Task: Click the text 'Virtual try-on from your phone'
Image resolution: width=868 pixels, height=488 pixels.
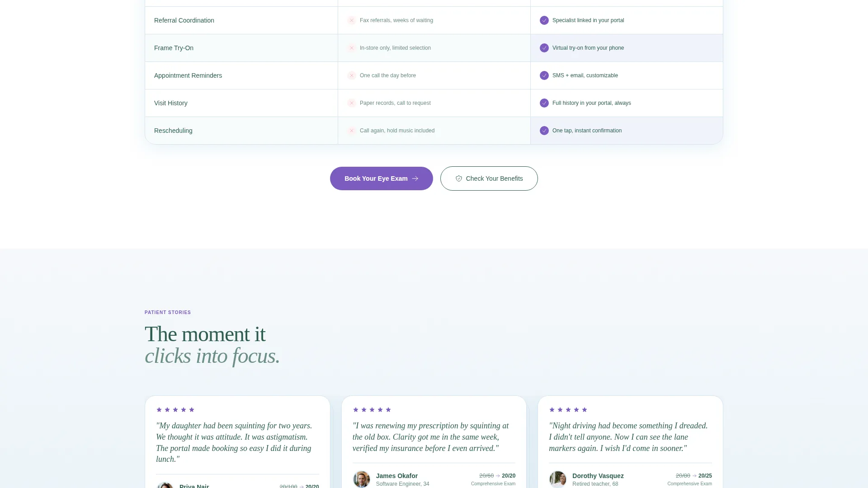Action: click(588, 48)
